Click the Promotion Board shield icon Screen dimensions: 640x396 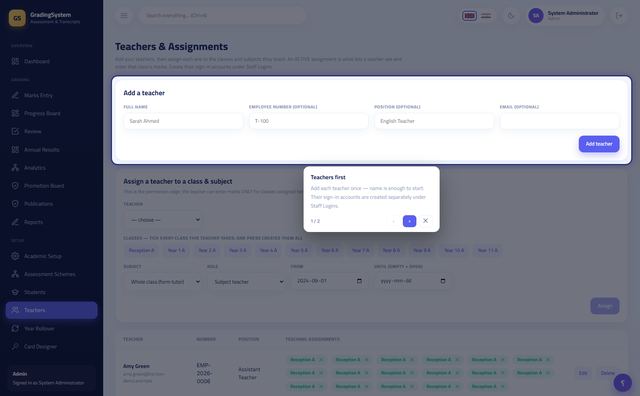15,186
